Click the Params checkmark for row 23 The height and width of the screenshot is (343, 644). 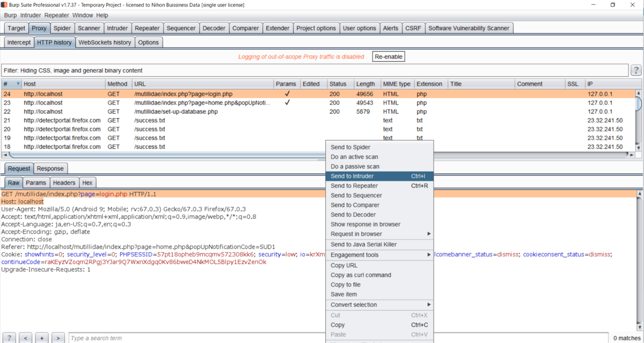click(x=288, y=103)
